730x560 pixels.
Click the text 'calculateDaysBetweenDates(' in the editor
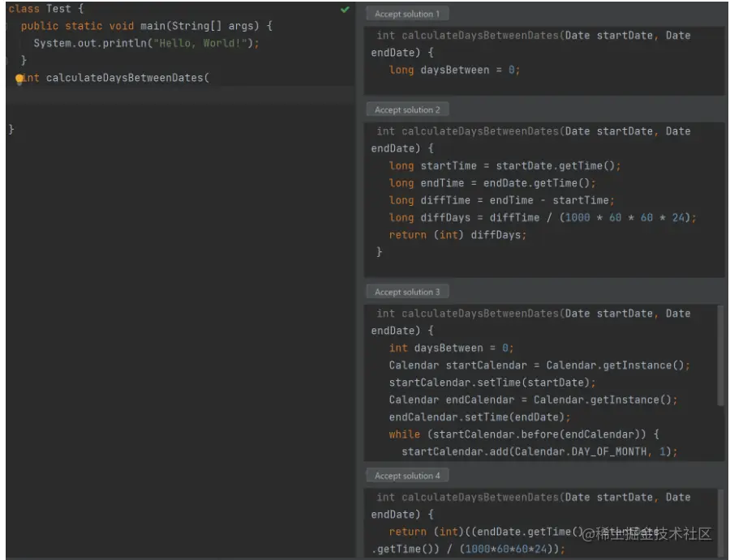click(x=127, y=78)
